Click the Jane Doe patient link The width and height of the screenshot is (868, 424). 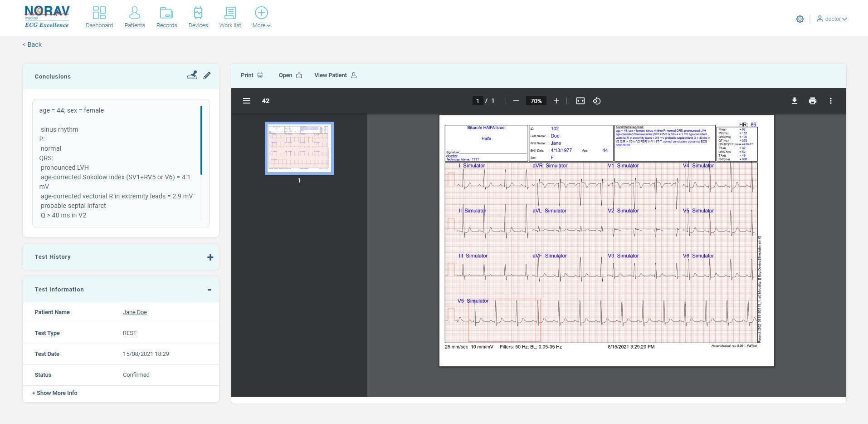click(135, 312)
